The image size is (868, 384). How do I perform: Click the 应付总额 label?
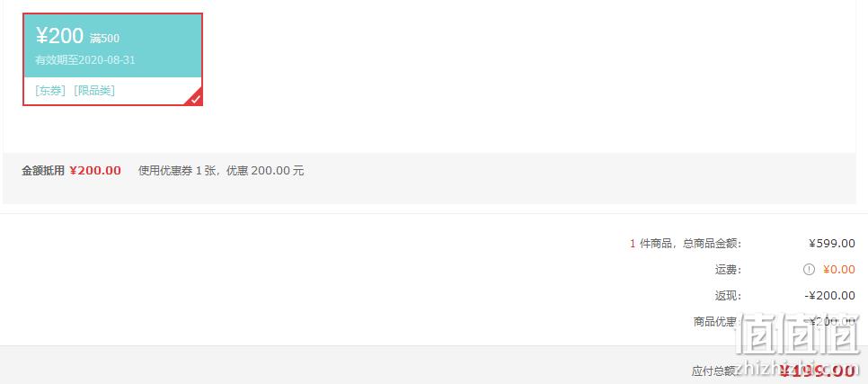715,371
